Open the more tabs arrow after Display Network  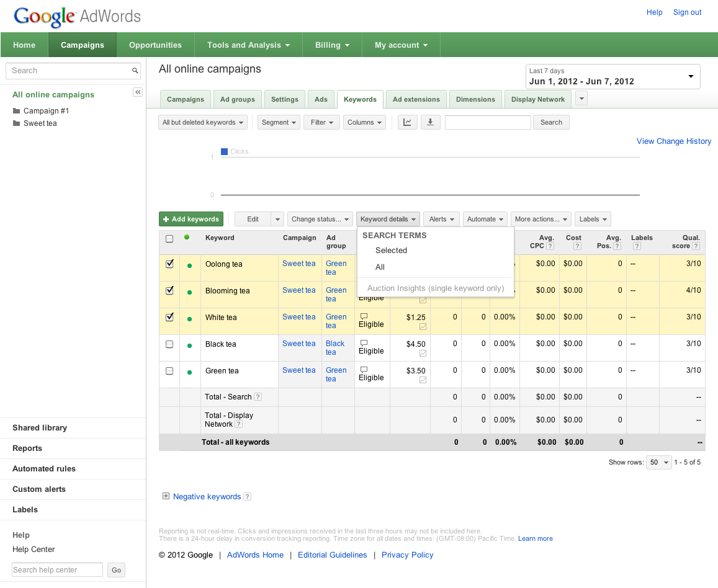click(x=581, y=99)
